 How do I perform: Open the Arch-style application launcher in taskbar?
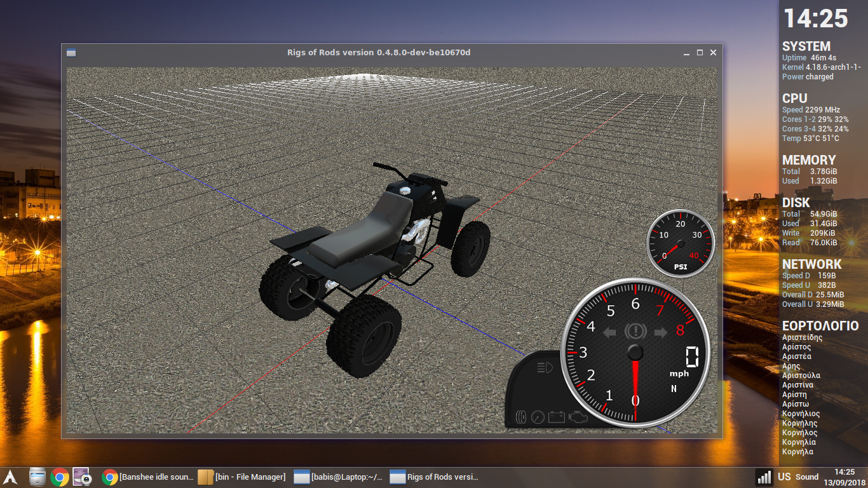[10, 477]
